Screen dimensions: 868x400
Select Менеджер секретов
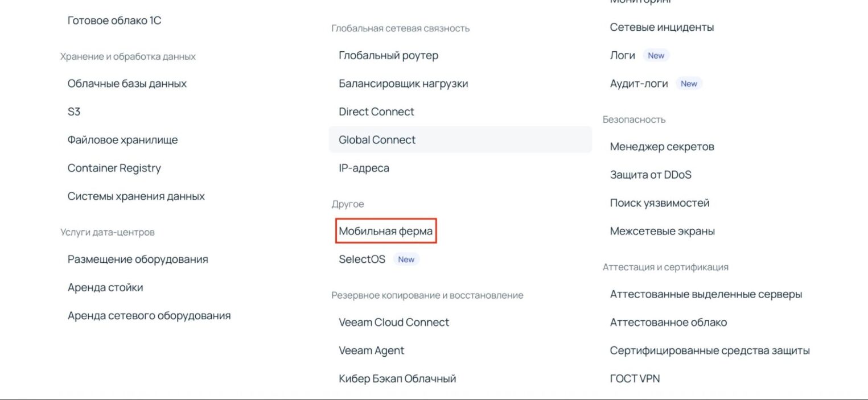pos(662,147)
